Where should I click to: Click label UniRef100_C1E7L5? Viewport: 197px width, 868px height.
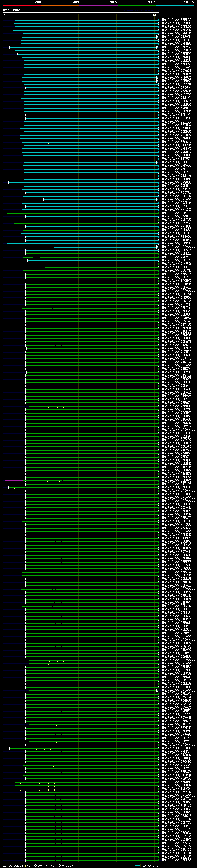click(177, 213)
